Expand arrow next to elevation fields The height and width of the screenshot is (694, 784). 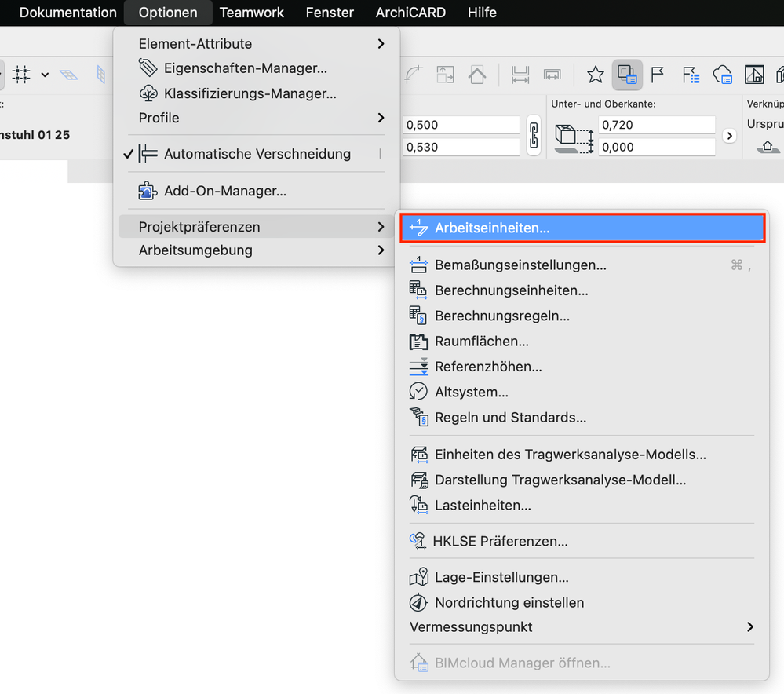coord(730,136)
